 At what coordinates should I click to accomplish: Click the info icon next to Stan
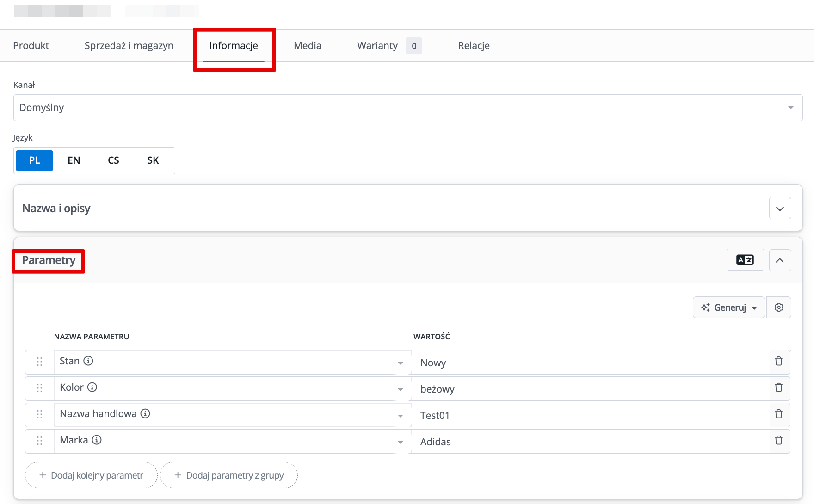click(89, 361)
